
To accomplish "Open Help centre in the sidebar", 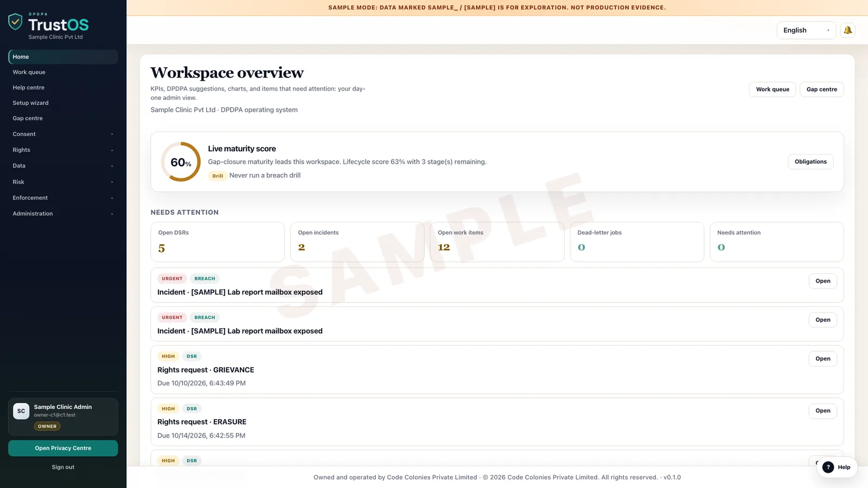I will (63, 87).
